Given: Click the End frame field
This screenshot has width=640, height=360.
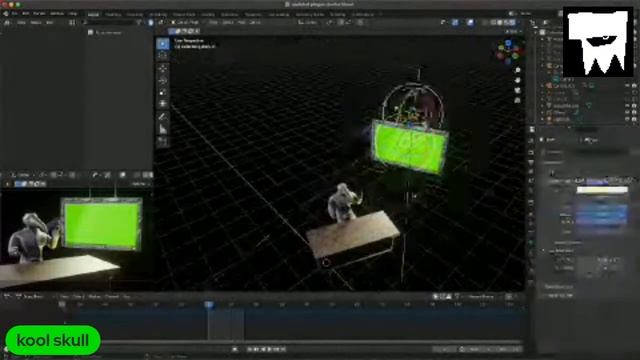Looking at the screenshot, I should click(x=506, y=349).
